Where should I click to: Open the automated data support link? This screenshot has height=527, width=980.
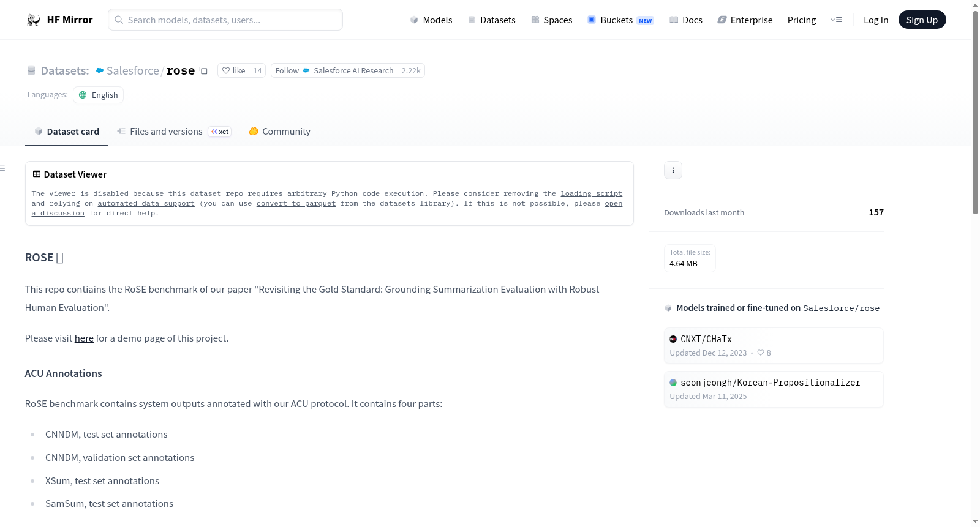146,204
